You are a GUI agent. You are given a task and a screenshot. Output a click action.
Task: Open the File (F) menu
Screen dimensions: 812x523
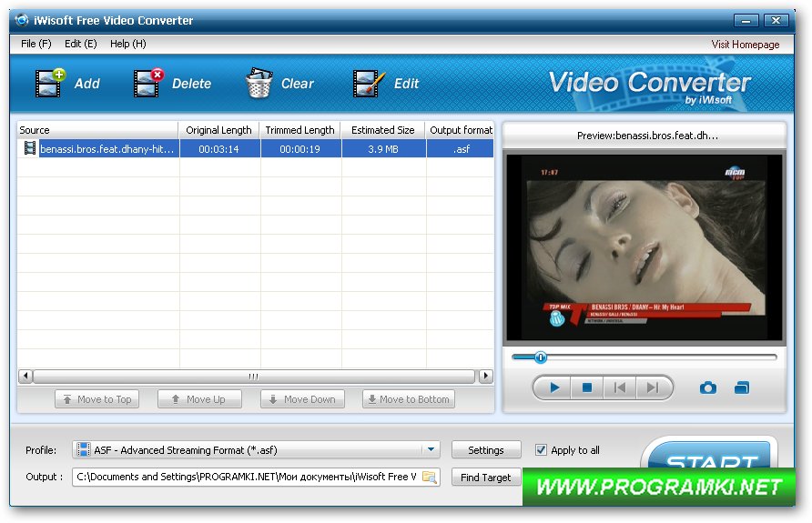point(36,44)
